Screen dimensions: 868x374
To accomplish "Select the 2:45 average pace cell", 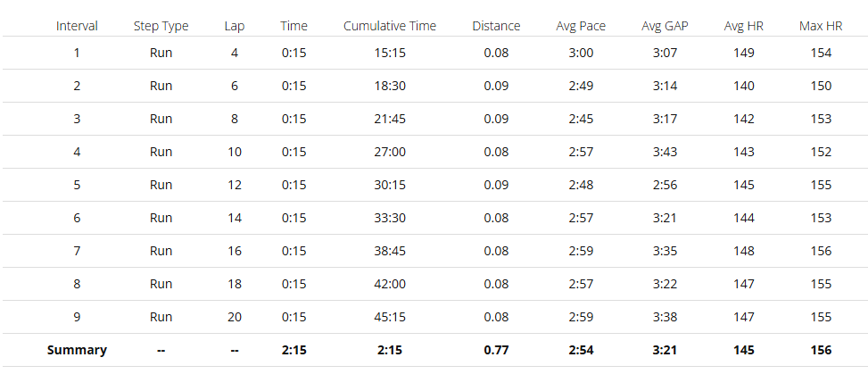I will (x=581, y=119).
